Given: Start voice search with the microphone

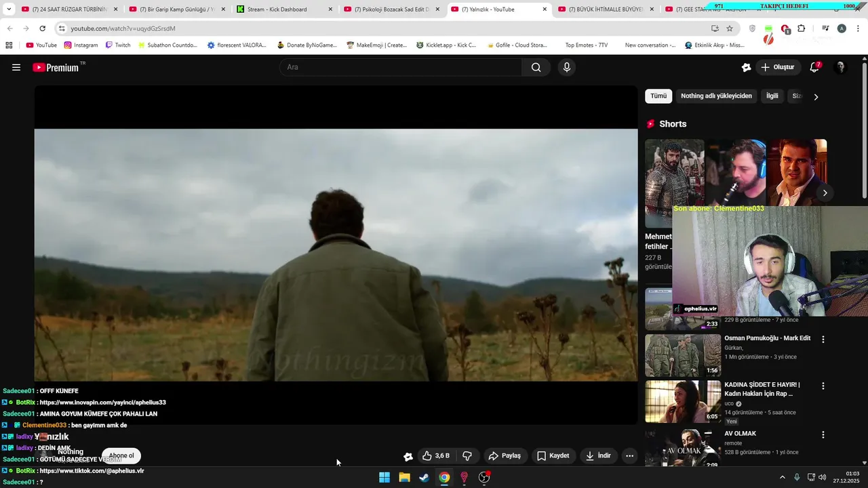Looking at the screenshot, I should pyautogui.click(x=567, y=67).
